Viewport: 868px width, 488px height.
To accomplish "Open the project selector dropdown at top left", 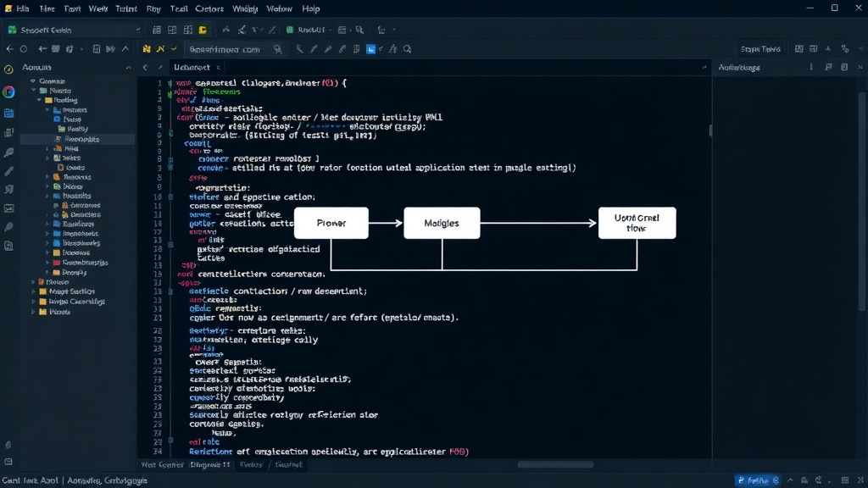I will click(75, 30).
